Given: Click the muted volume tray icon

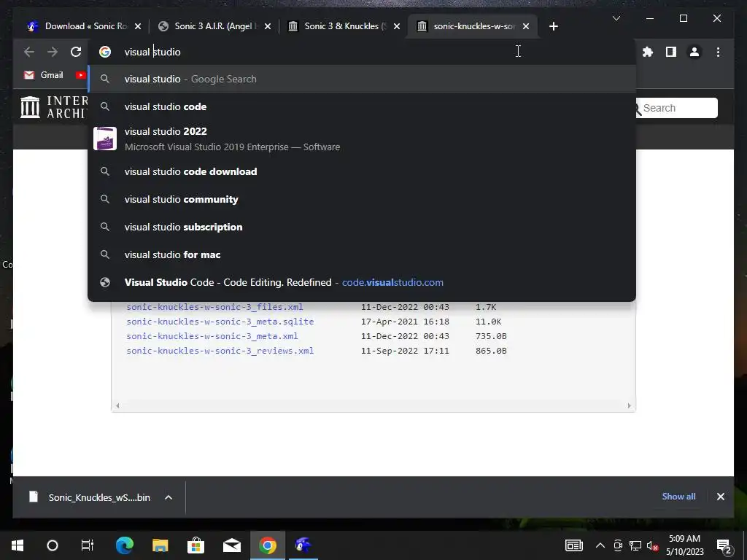Looking at the screenshot, I should (652, 545).
